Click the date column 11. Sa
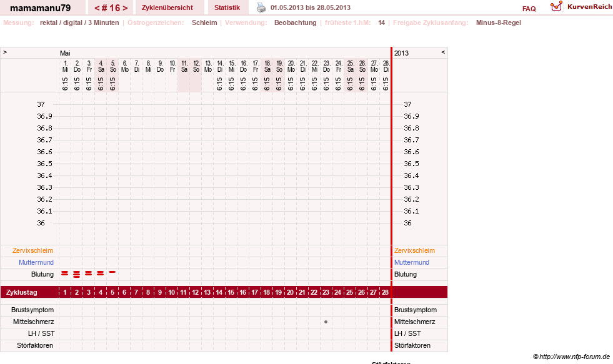 (x=184, y=66)
